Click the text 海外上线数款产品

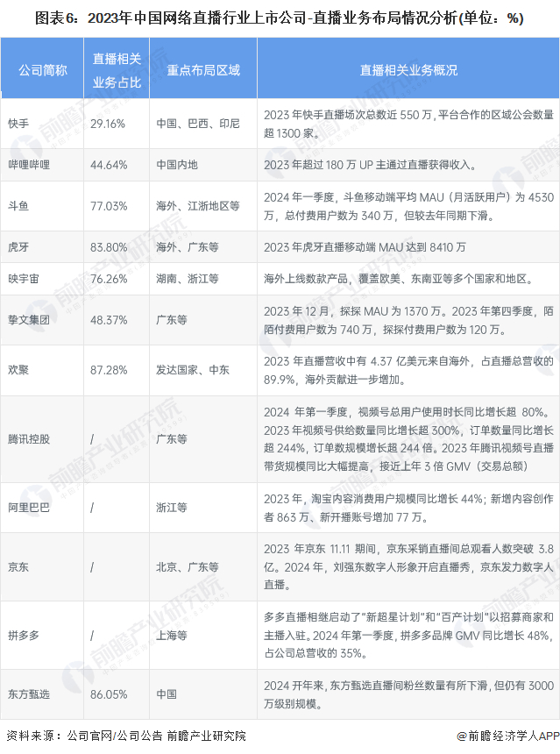tap(305, 279)
